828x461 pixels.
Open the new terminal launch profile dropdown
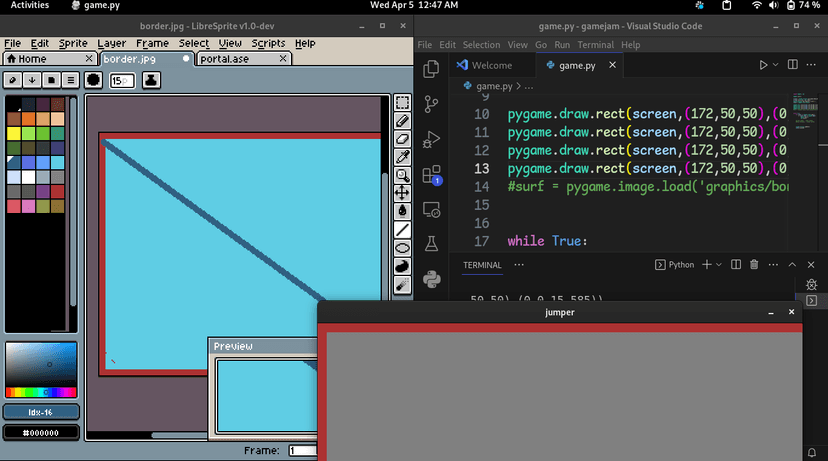720,265
